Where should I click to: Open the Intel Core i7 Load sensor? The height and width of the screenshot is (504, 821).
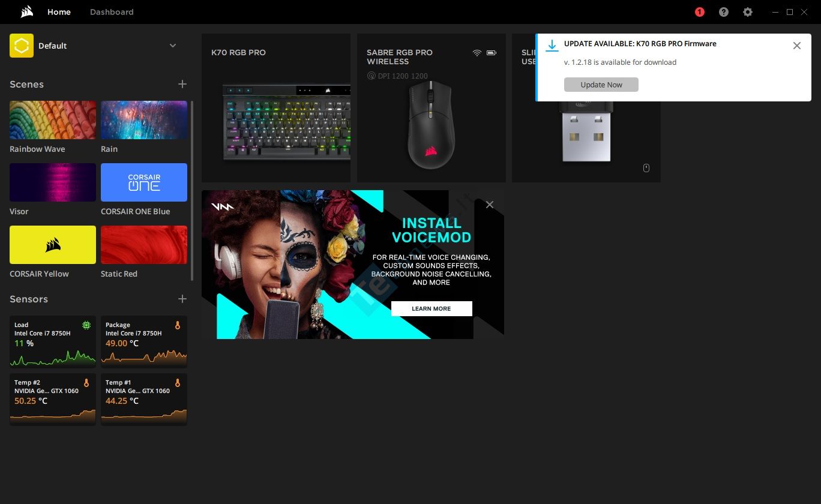click(53, 341)
